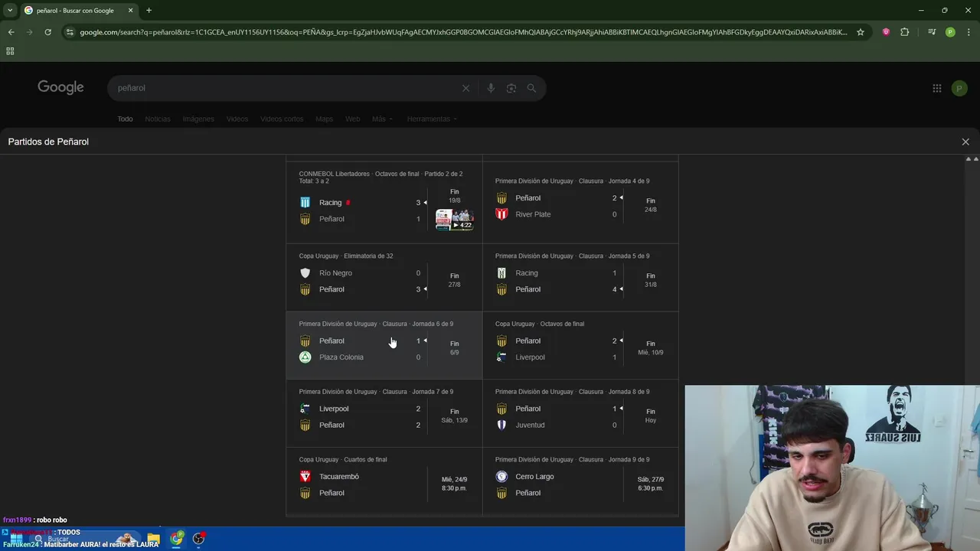Click the magnifier search button

click(x=531, y=88)
